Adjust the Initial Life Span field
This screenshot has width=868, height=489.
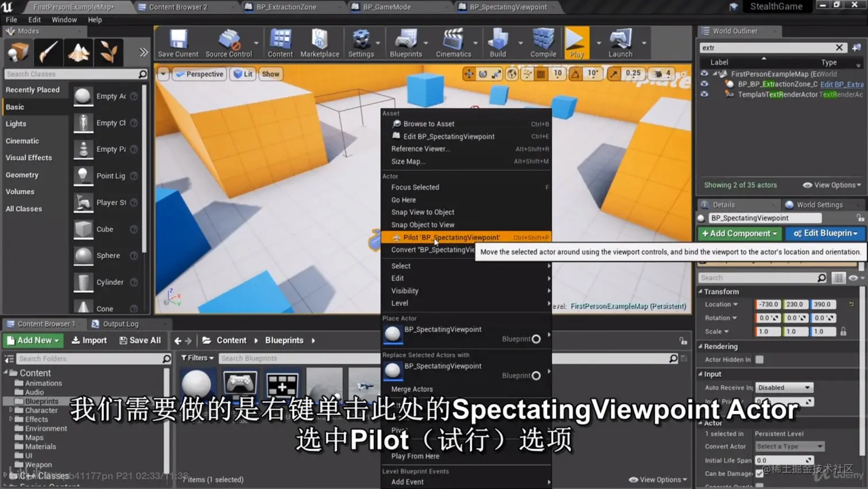click(x=784, y=460)
